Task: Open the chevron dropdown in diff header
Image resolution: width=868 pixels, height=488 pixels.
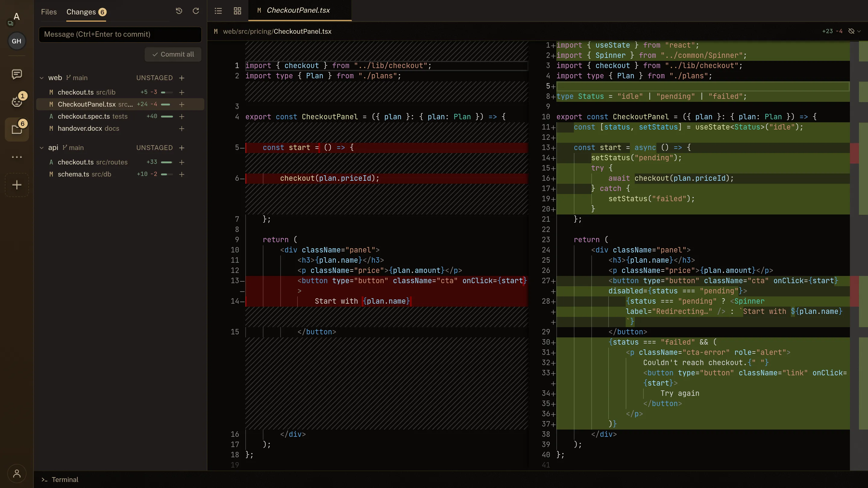Action: 859,31
